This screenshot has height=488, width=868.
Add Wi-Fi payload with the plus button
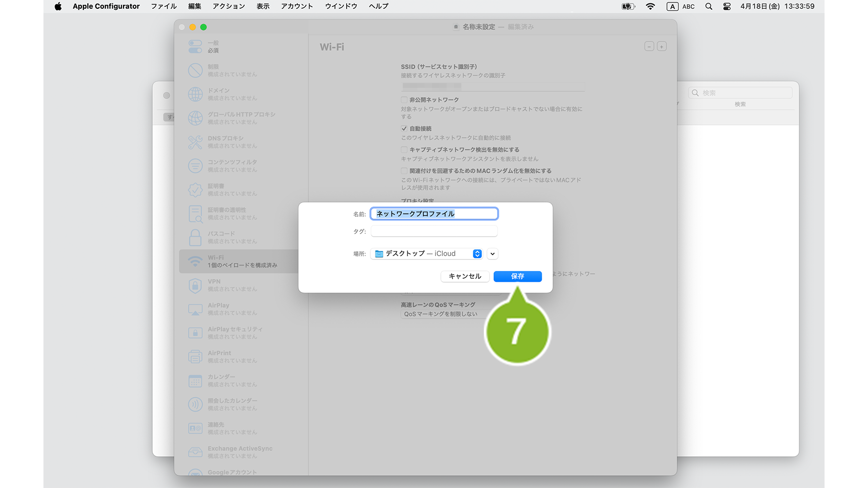tap(661, 47)
